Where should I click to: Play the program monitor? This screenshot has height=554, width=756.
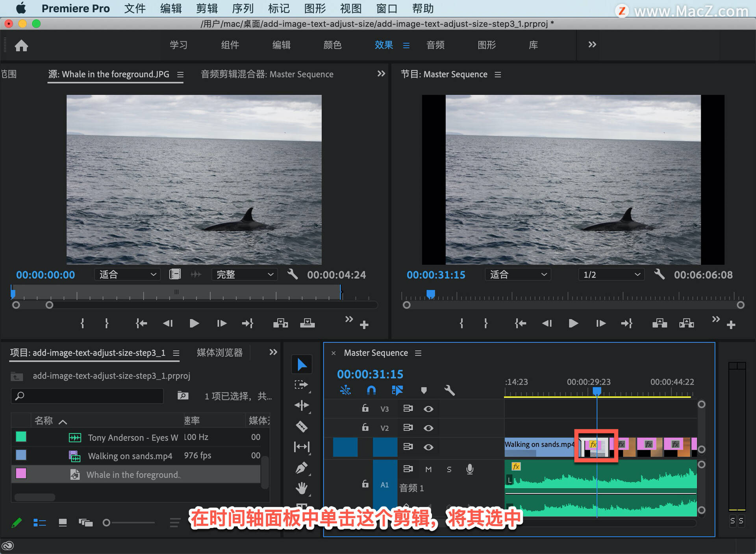point(573,323)
